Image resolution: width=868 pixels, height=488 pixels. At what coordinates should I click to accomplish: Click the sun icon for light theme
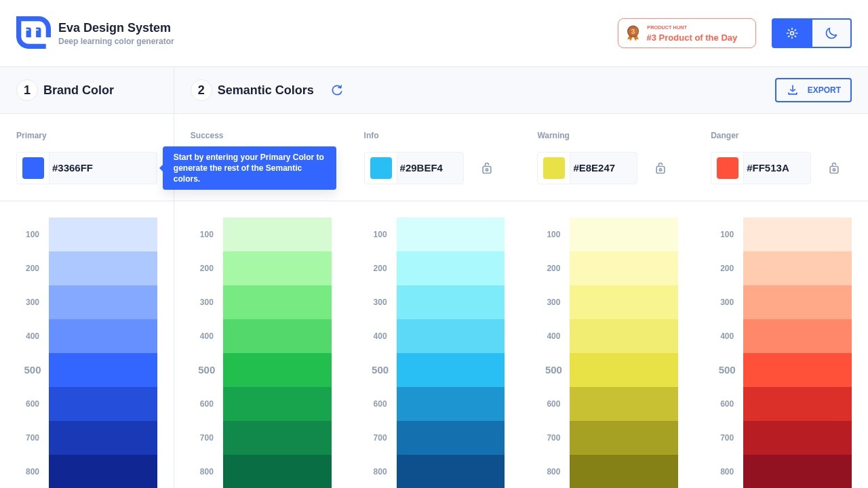point(791,33)
